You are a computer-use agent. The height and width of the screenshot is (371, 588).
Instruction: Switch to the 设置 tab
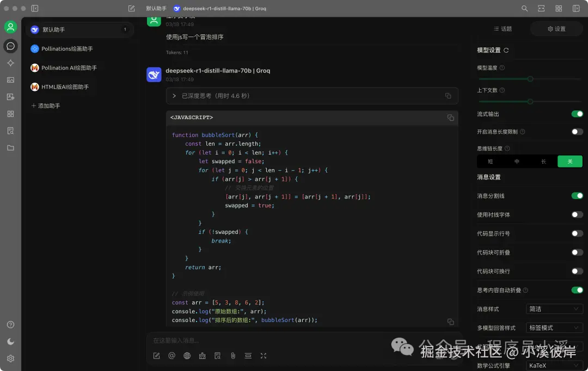pos(556,29)
